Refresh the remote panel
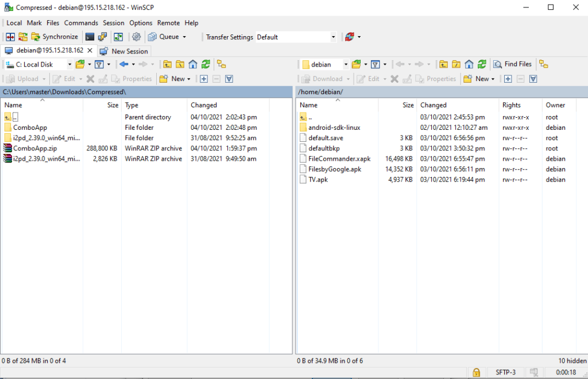Viewport: 588px width, 379px height. 482,64
